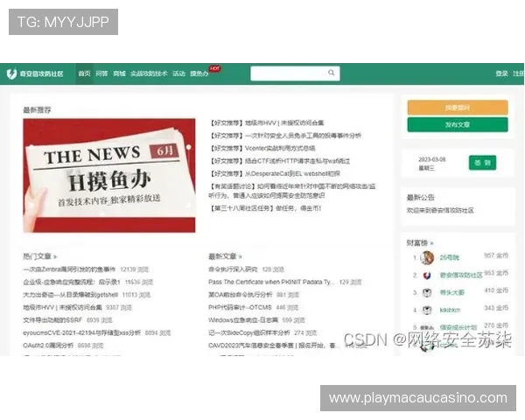Open PHP代码审计--OTCMS article
This screenshot has width=525, height=420.
(x=240, y=307)
